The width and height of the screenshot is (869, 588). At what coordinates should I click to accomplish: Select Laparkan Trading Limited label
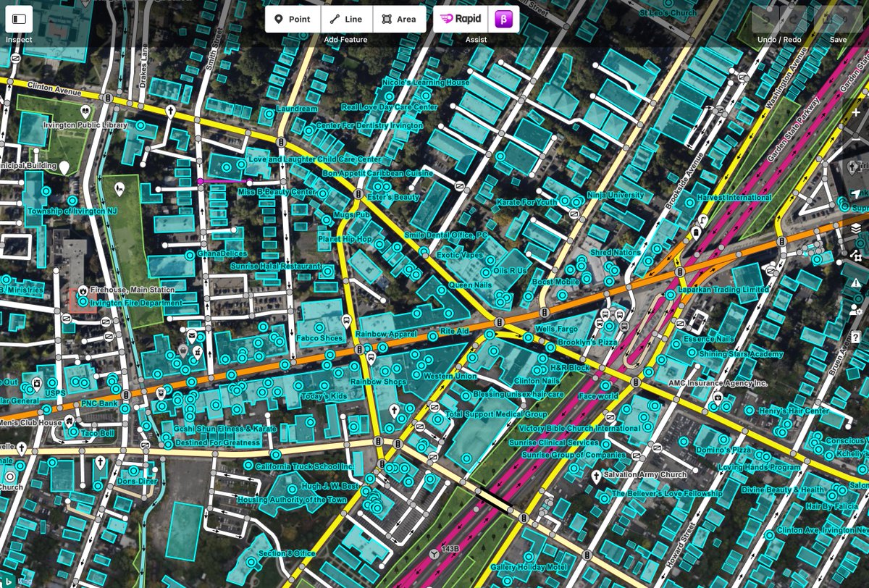point(723,290)
